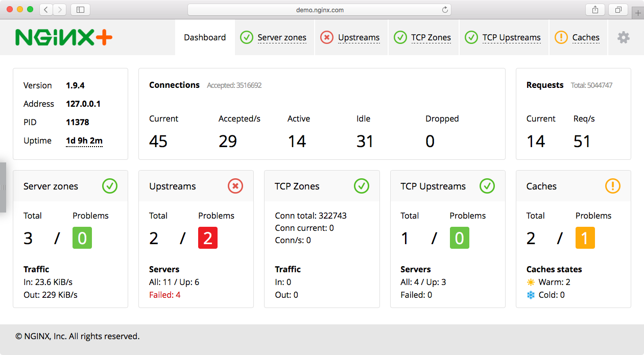Image resolution: width=644 pixels, height=355 pixels.
Task: Click the Warm: 2 cache state text
Action: tap(554, 282)
